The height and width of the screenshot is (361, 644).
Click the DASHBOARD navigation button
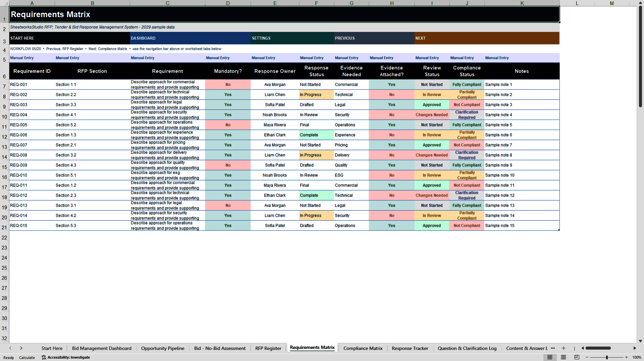(x=190, y=38)
